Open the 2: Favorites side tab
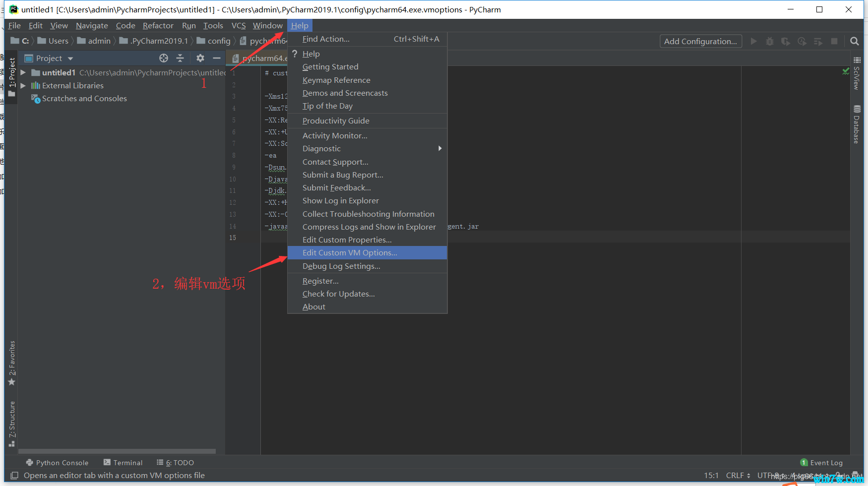 coord(12,363)
